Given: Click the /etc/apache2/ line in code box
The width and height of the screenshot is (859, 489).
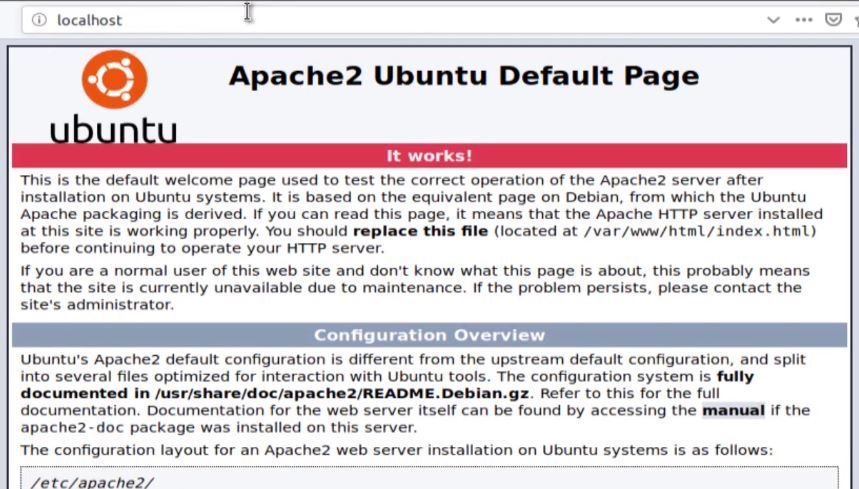Looking at the screenshot, I should tap(92, 482).
